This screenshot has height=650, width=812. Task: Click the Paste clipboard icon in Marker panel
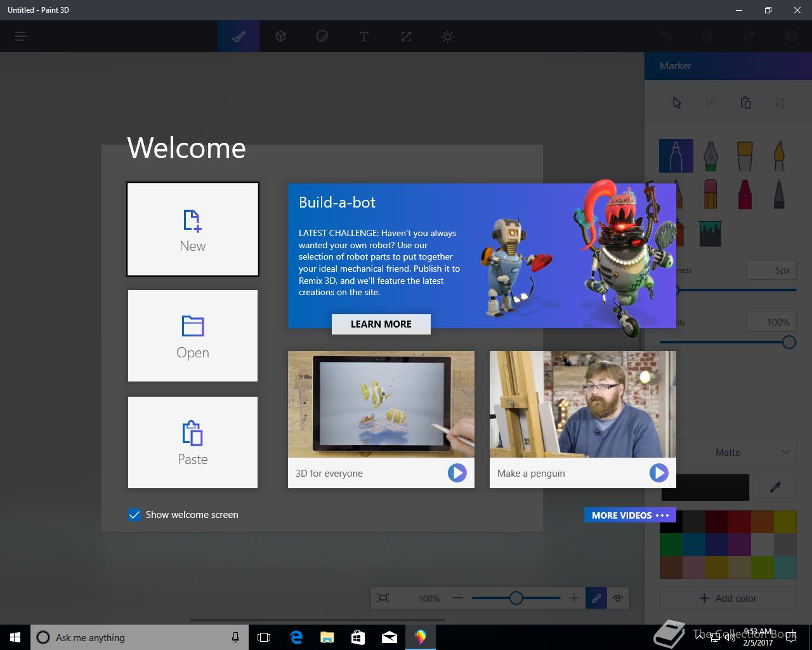point(745,103)
